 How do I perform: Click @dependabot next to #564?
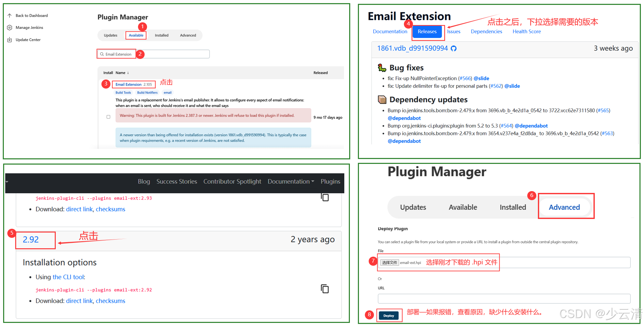click(x=531, y=126)
